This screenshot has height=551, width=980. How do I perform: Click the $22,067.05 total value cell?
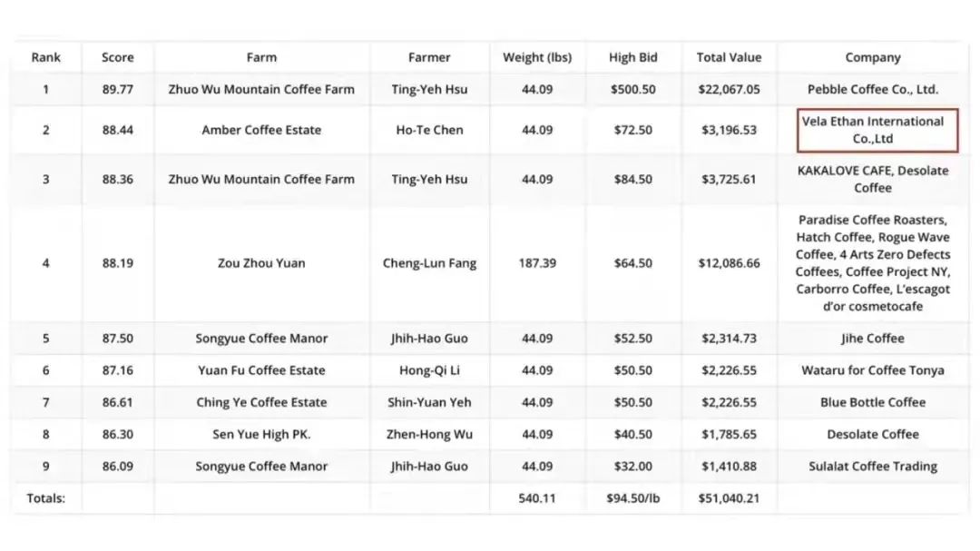click(x=729, y=89)
